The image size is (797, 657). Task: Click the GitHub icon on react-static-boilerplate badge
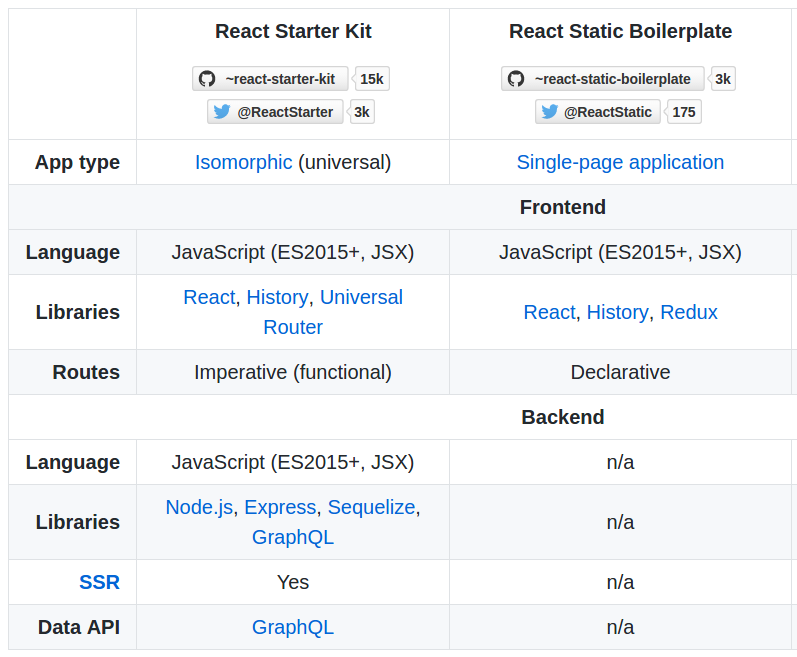click(x=516, y=79)
